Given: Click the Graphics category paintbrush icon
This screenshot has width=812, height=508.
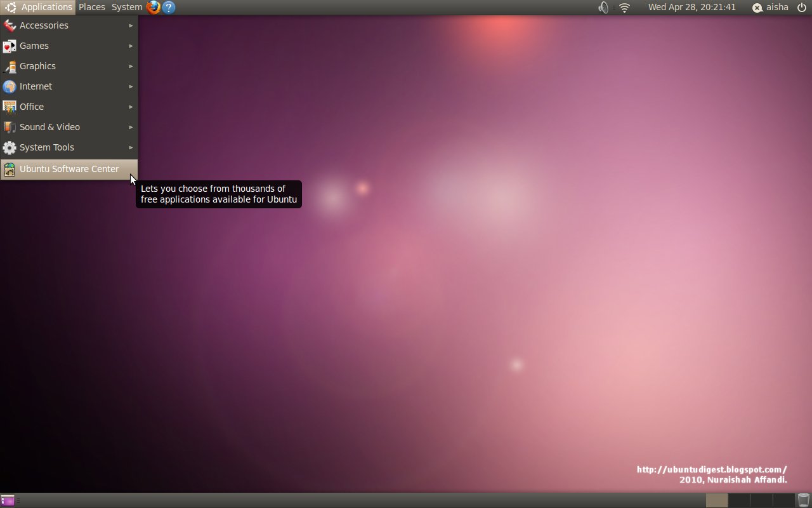Looking at the screenshot, I should click(10, 66).
